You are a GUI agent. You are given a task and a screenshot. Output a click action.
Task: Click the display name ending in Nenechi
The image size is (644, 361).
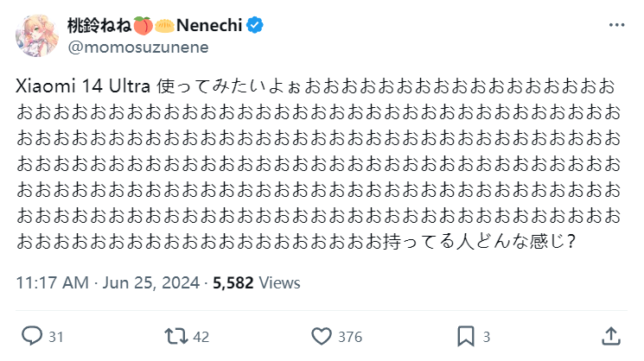click(209, 26)
